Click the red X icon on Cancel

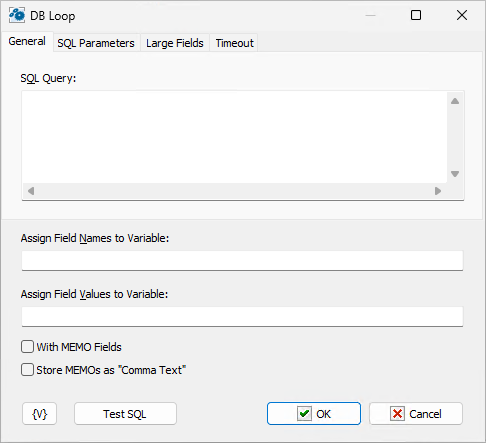click(x=397, y=414)
